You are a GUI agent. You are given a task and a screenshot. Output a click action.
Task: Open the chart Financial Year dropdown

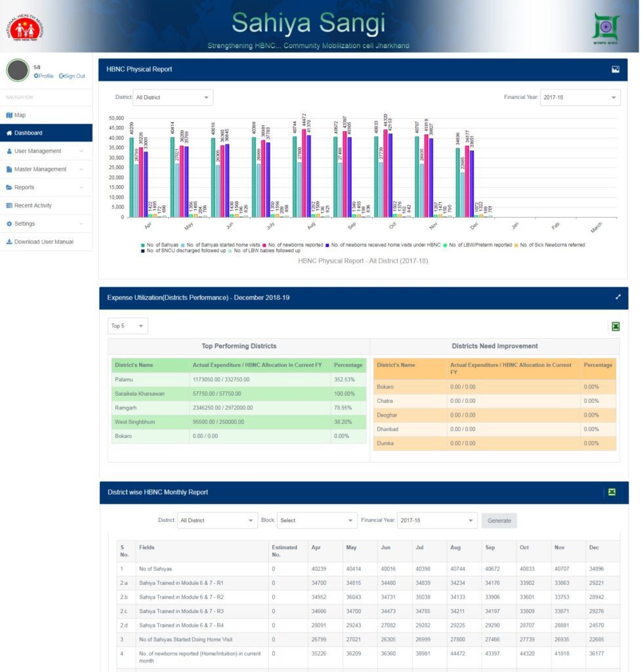coord(579,98)
